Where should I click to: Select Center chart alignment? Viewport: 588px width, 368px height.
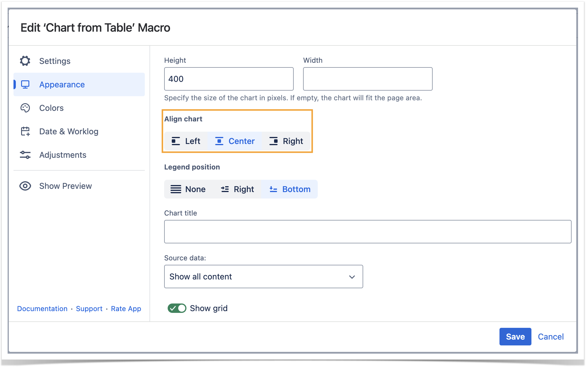(x=235, y=141)
